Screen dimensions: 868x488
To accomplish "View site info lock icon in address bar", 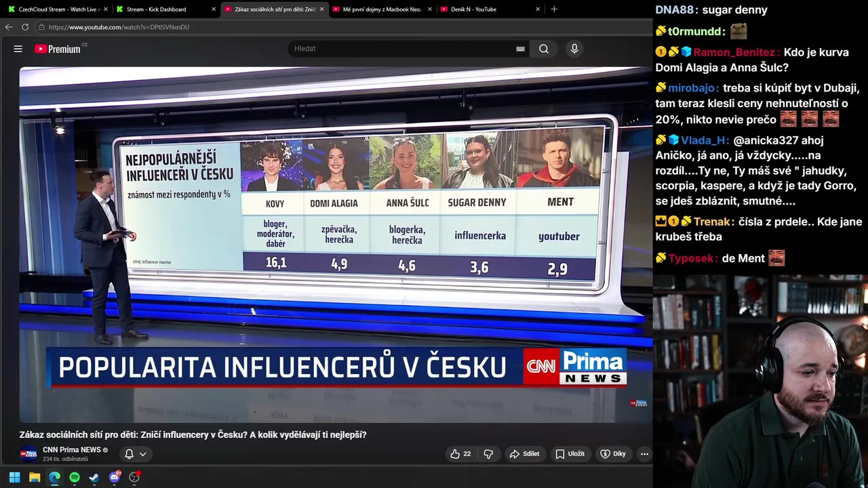I will pos(41,27).
